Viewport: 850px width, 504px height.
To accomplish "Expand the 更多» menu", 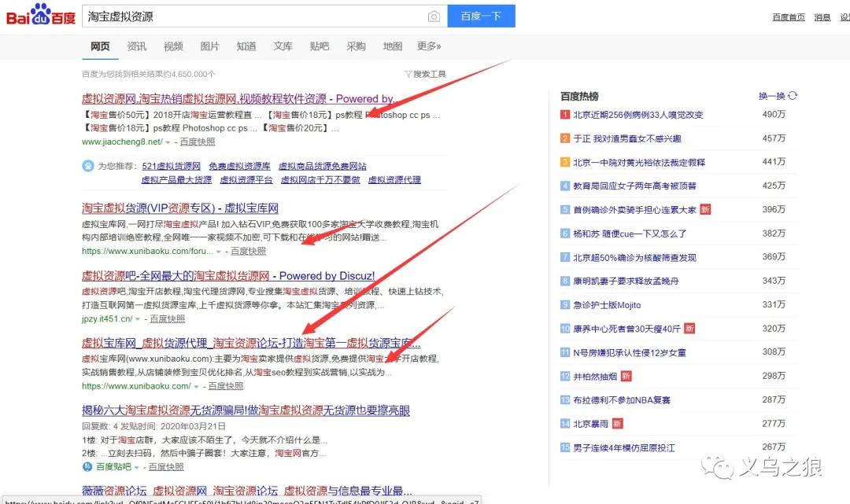I will tap(429, 46).
